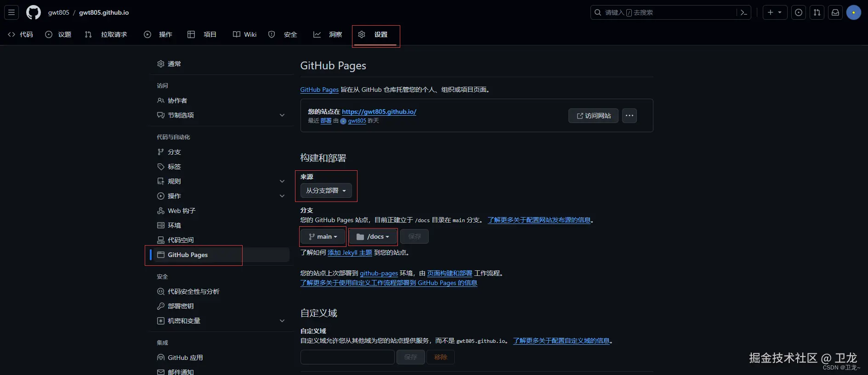Select 分支 in sidebar
This screenshot has height=375, width=868.
[222, 152]
